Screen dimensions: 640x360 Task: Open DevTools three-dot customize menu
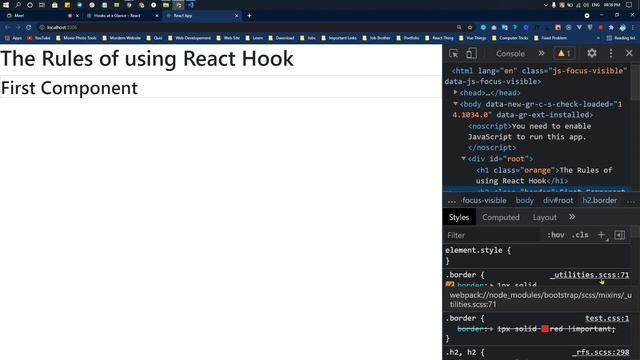coord(611,53)
